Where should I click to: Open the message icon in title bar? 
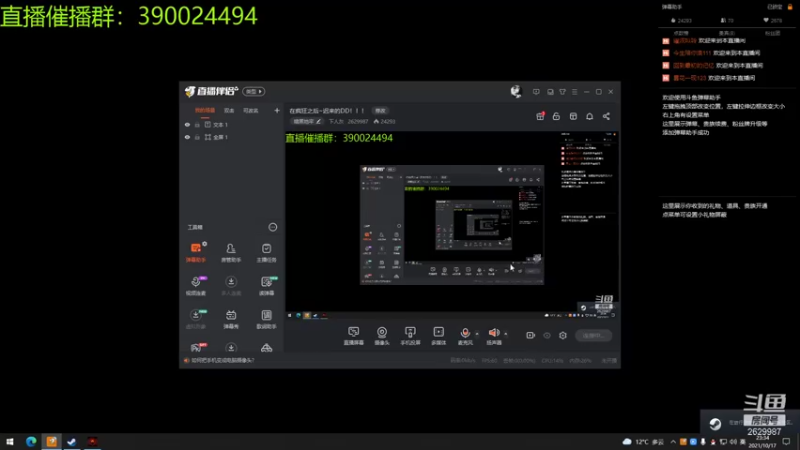click(536, 92)
